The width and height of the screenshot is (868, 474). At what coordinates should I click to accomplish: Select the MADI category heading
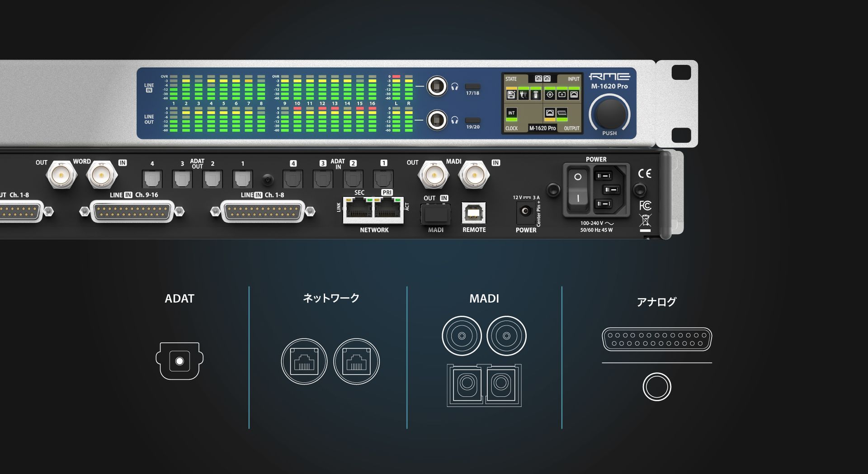tap(484, 299)
